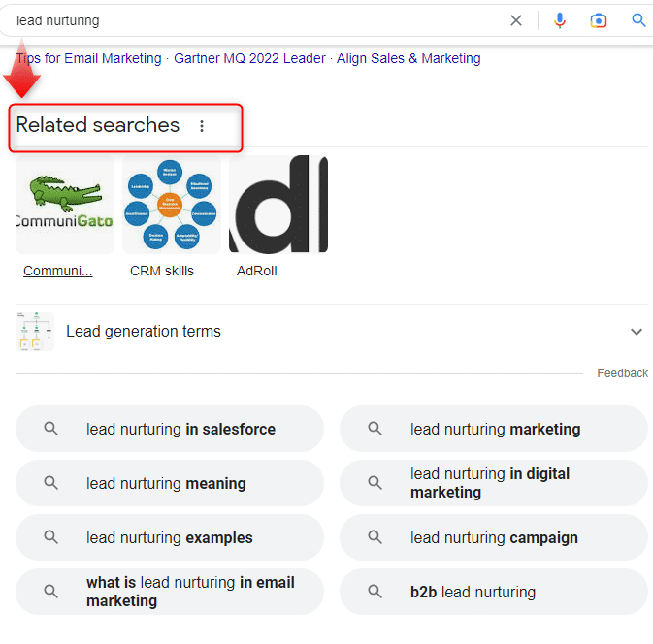
Task: Open Google Lens camera search icon
Action: tap(599, 20)
